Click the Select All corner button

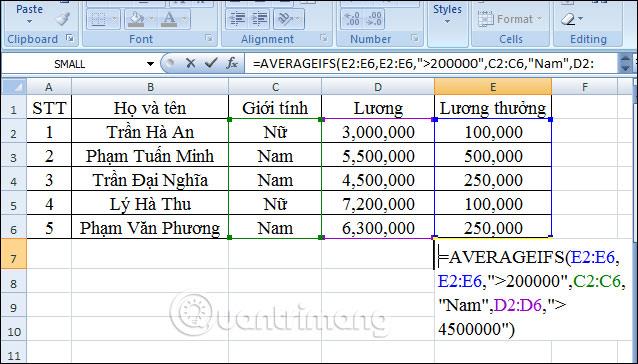point(14,87)
